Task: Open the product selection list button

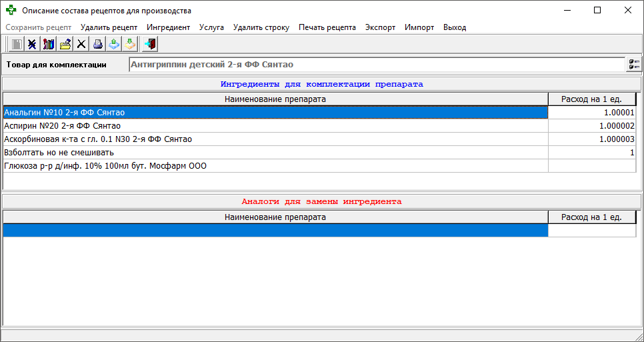Action: tap(634, 65)
